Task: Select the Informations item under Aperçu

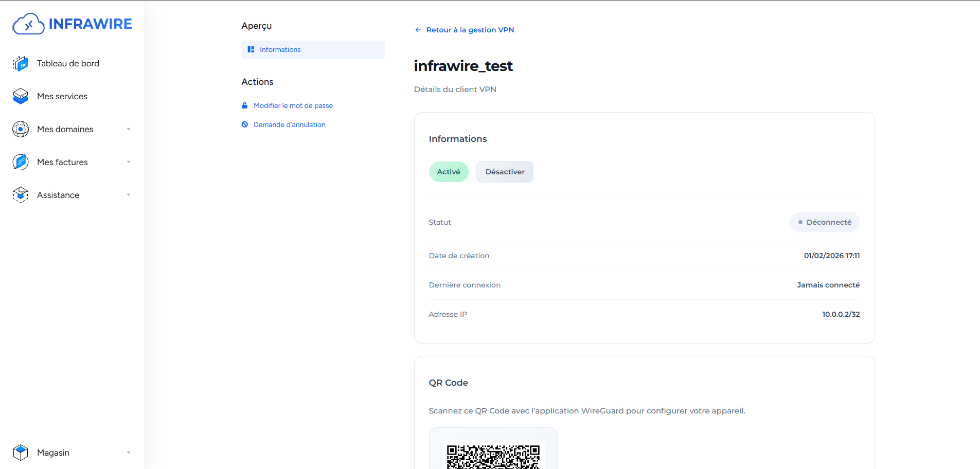Action: [280, 49]
